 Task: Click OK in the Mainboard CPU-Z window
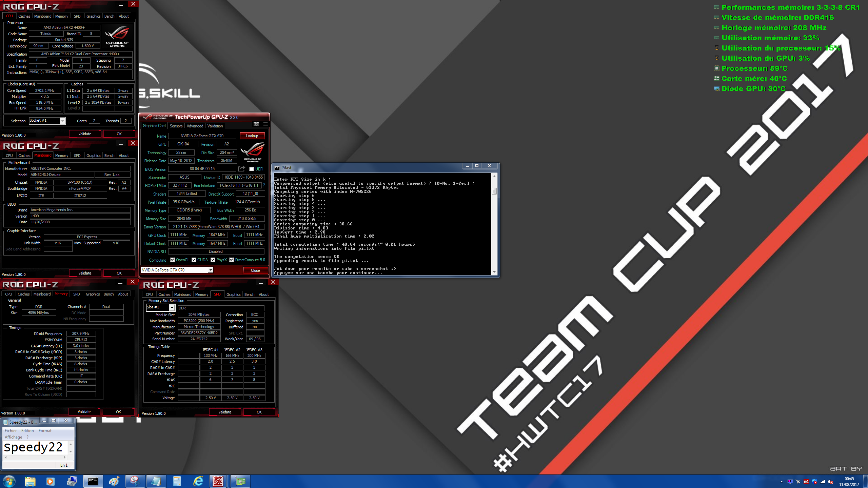(119, 273)
